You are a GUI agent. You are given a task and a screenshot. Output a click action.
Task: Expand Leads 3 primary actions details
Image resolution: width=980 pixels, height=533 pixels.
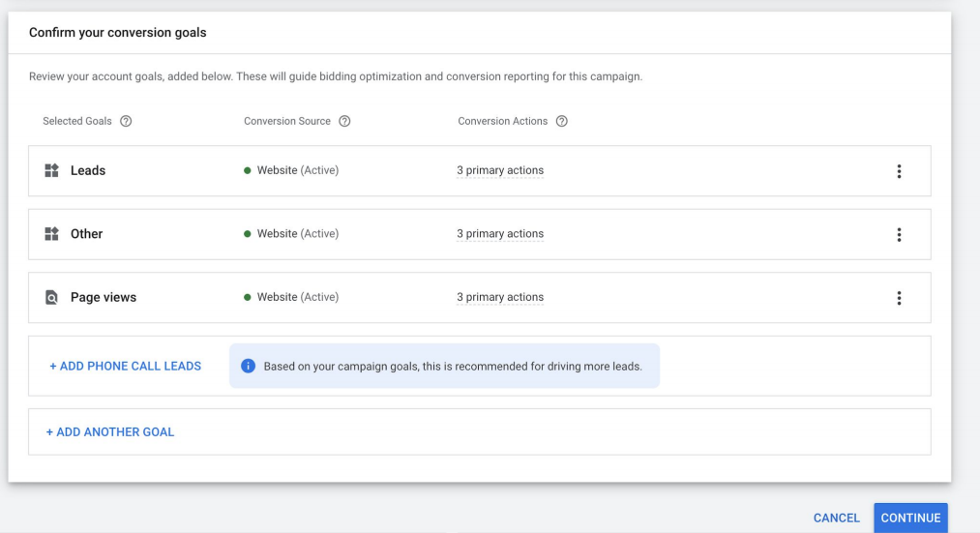pos(499,171)
